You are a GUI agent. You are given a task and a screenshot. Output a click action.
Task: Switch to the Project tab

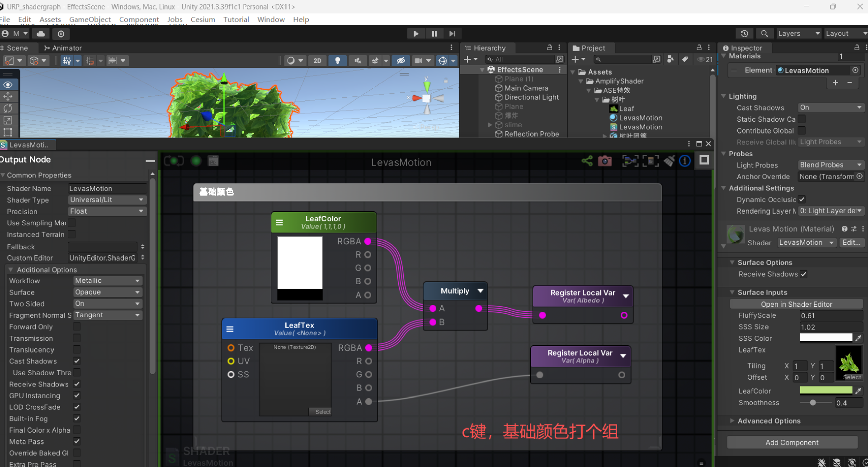point(589,48)
